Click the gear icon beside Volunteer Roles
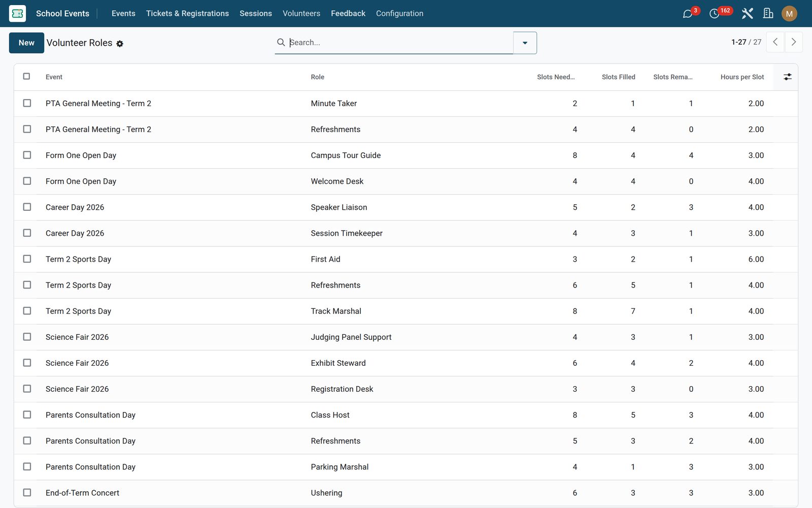Image resolution: width=812 pixels, height=508 pixels. tap(120, 44)
